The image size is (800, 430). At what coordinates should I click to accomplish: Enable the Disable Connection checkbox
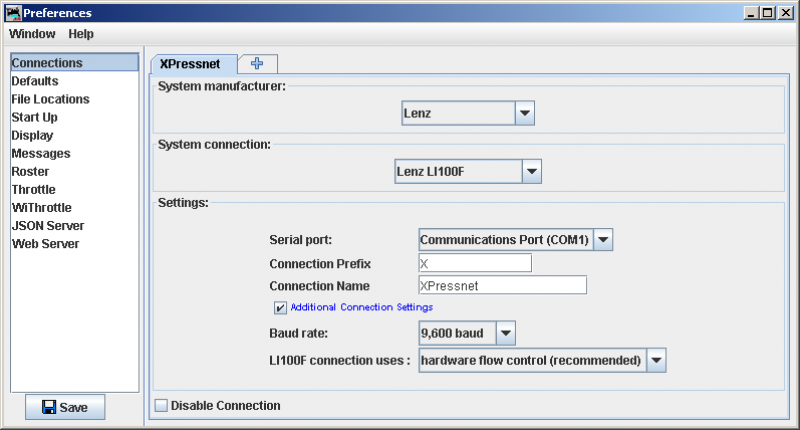[x=161, y=406]
